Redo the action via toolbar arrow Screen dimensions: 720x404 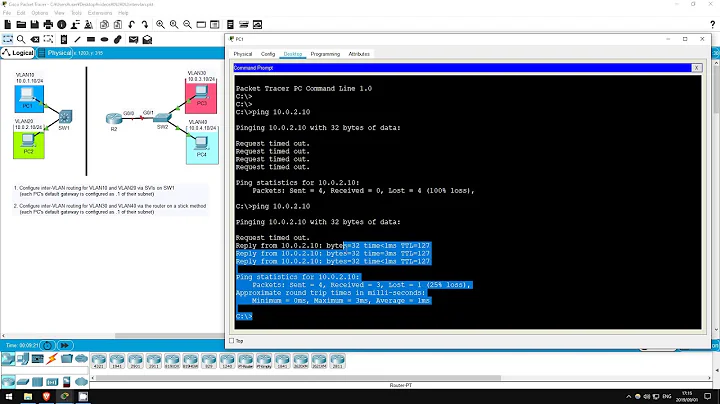coord(145,25)
